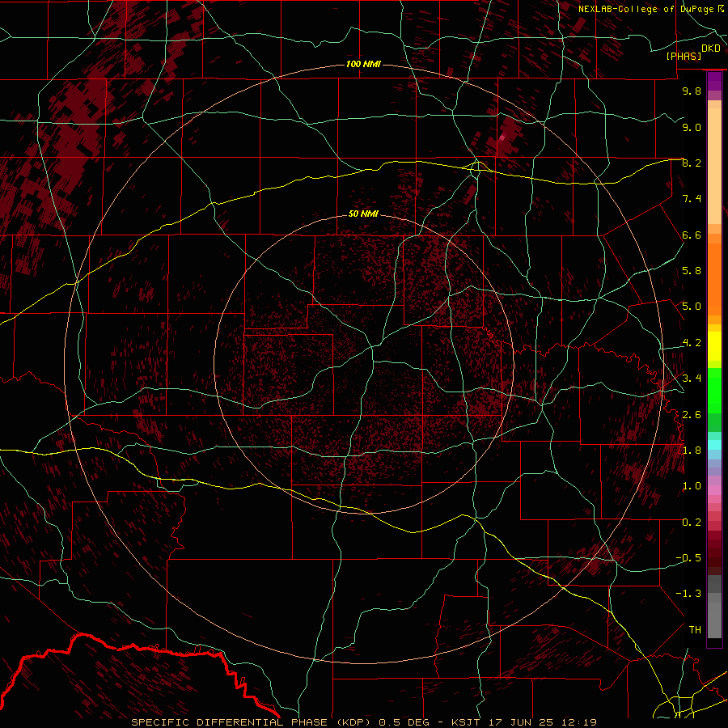Click the DKD label near color bar
728x728 pixels.
click(711, 49)
